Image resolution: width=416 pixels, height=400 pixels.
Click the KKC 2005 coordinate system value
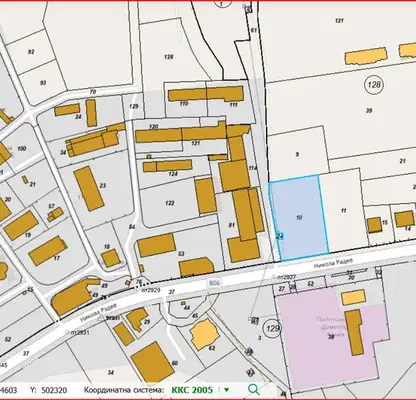(x=192, y=390)
